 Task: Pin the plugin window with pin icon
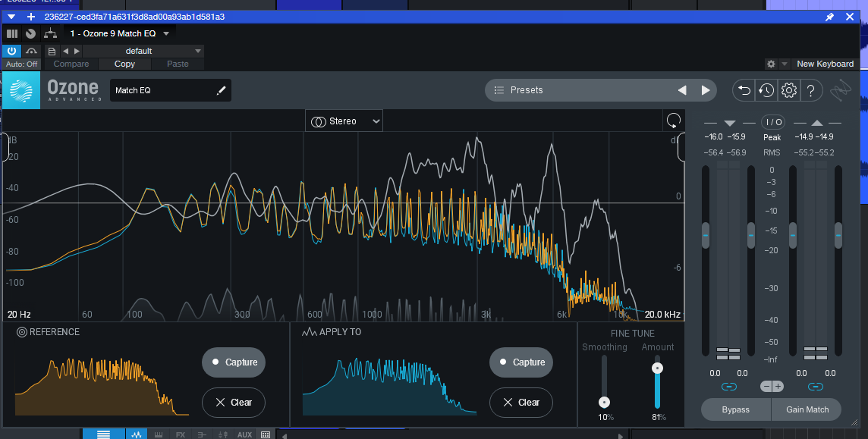pos(829,17)
